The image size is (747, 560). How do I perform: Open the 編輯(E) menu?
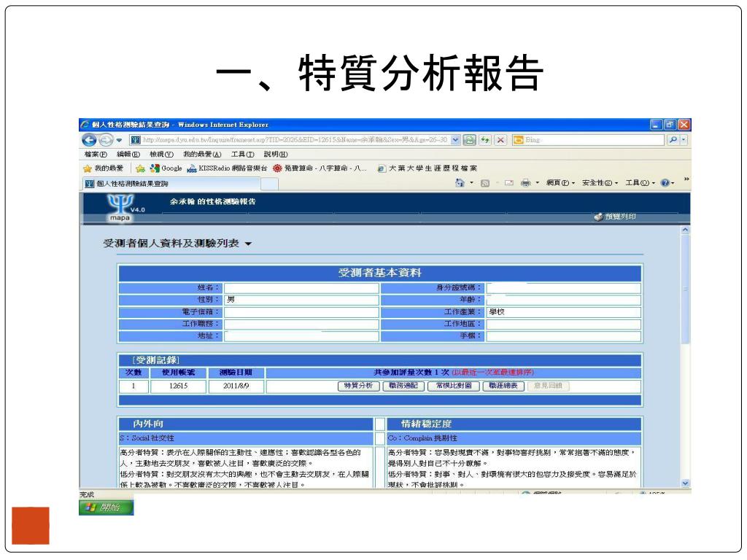(128, 155)
